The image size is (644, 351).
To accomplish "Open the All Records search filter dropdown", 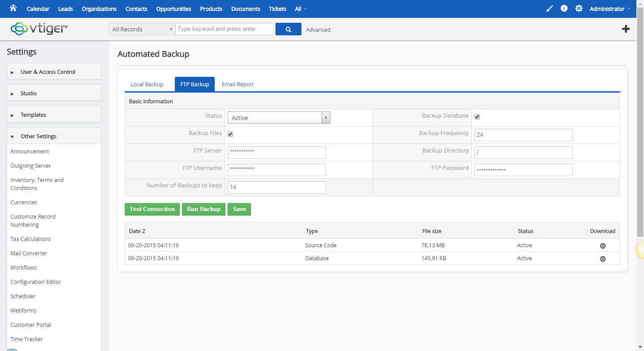I will (142, 29).
